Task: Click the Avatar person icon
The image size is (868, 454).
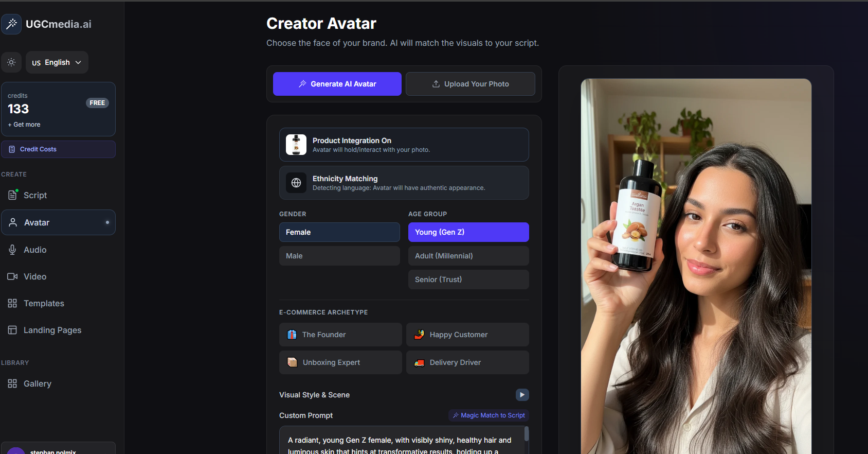Action: [x=13, y=222]
